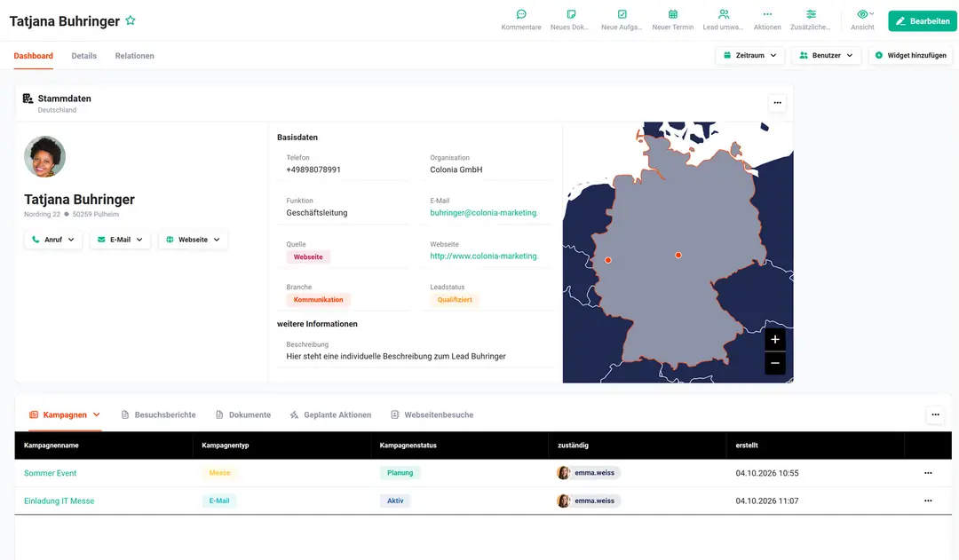Open the Anruf dropdown button
959x560 pixels.
[53, 240]
